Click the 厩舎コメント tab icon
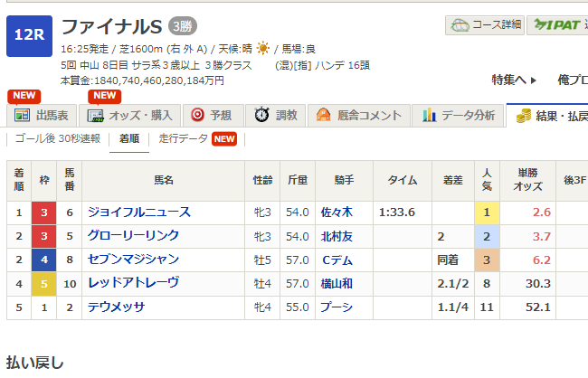 tap(324, 116)
